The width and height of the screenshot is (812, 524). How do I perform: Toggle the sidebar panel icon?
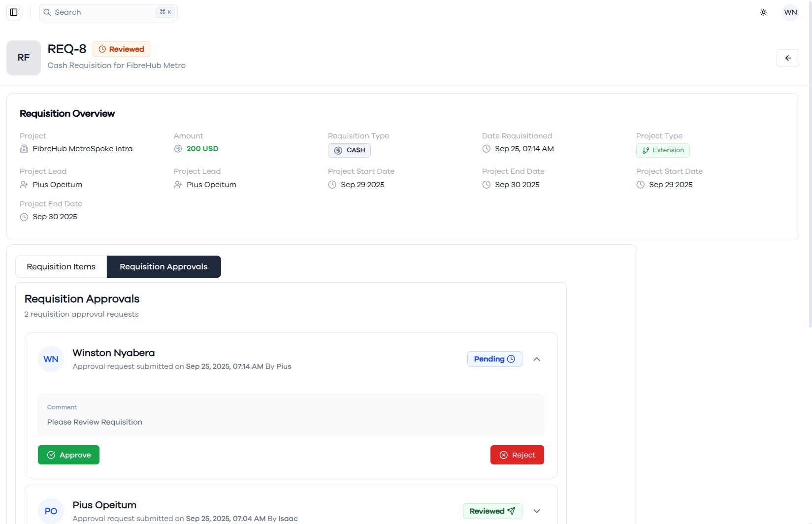point(14,12)
